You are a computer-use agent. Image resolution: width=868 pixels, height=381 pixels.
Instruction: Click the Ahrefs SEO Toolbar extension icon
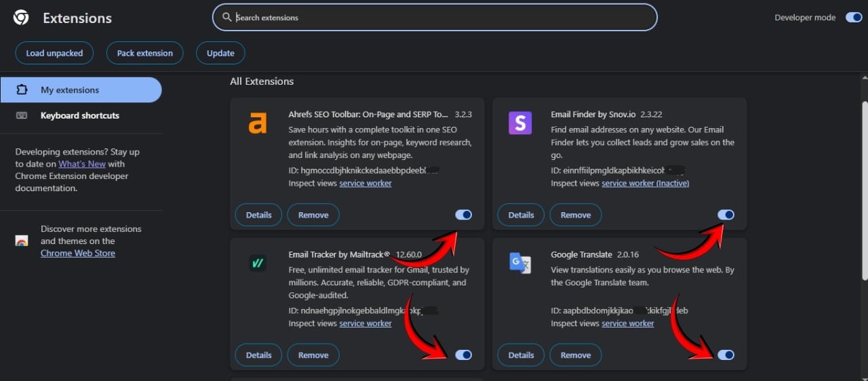[257, 123]
